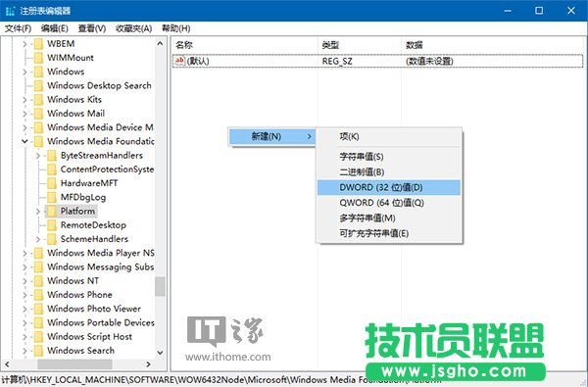Expand the WBEM key
The image size is (588, 387).
pyautogui.click(x=24, y=44)
